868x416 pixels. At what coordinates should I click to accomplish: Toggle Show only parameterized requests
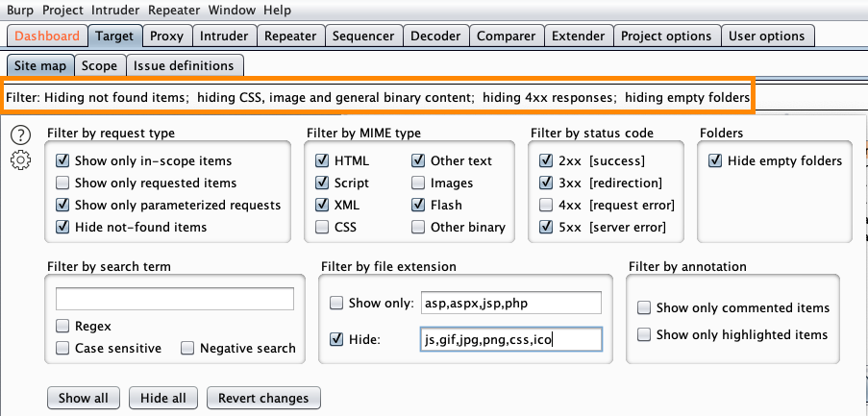click(x=62, y=206)
